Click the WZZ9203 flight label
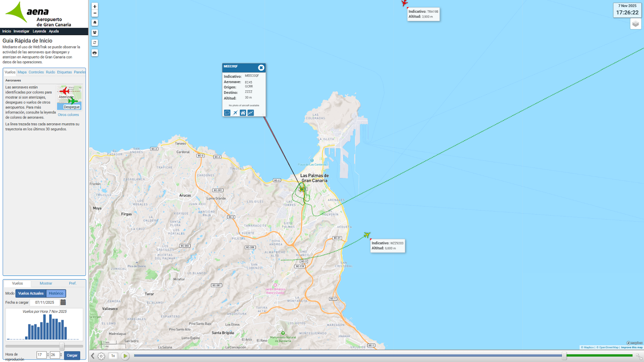This screenshot has height=362, width=644. (x=388, y=246)
